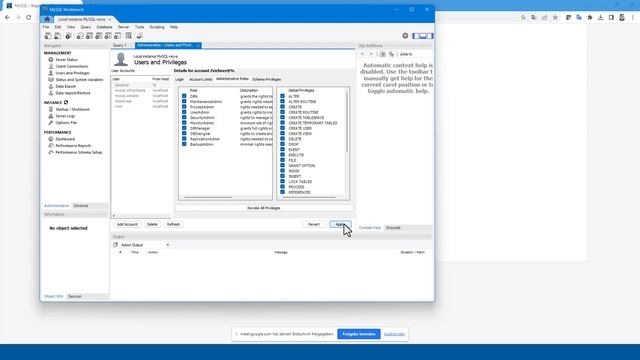640x360 pixels.
Task: Click the Global Privileges vertical scrollbar
Action: coord(347,122)
